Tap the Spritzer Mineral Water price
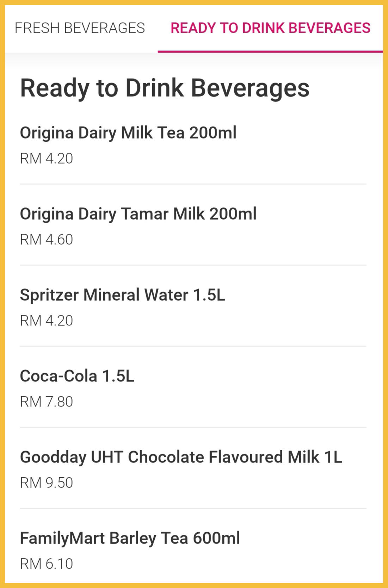 (47, 321)
